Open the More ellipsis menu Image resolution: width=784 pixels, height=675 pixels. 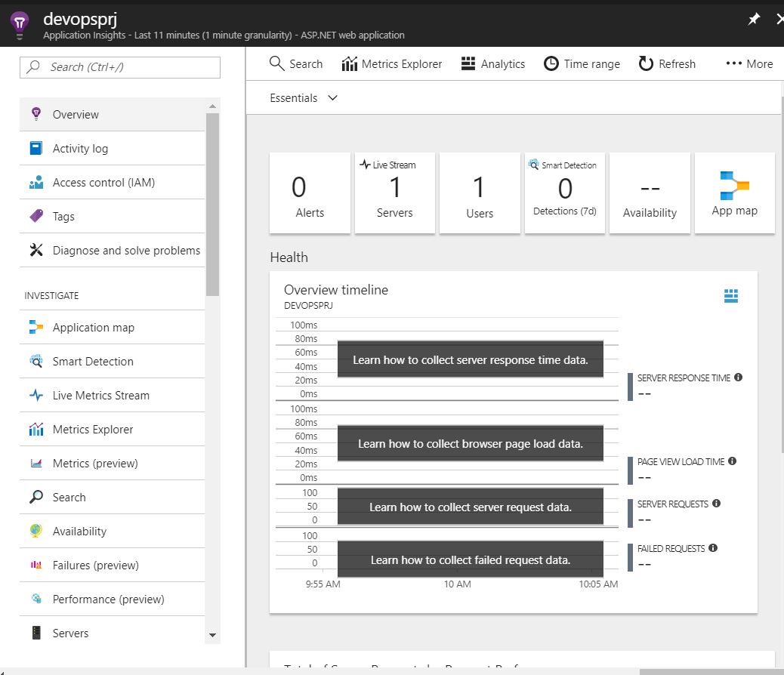tap(749, 63)
